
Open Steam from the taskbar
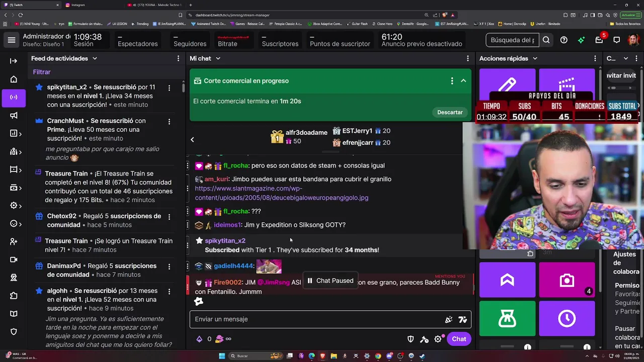click(422, 356)
